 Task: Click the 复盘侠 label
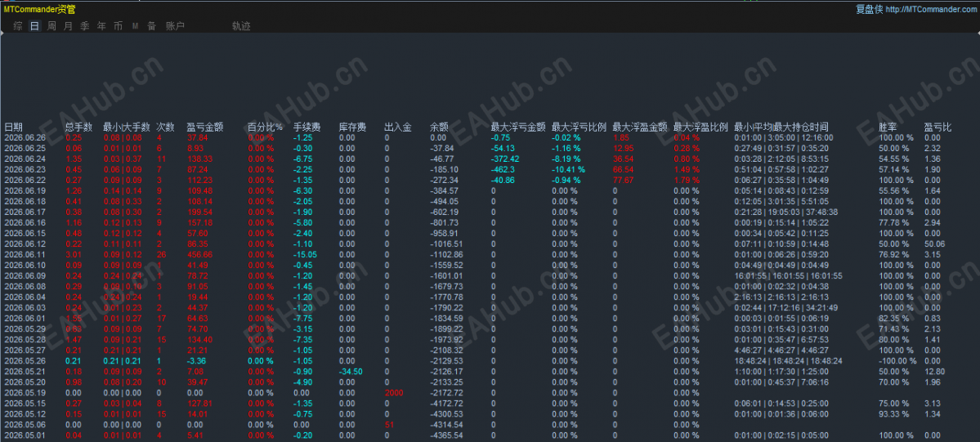tap(870, 9)
